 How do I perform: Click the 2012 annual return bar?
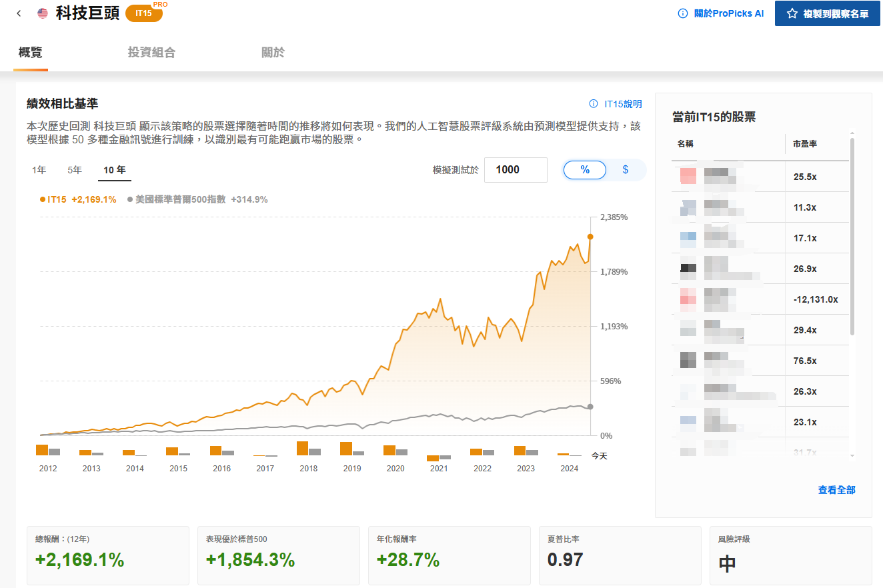pos(42,450)
